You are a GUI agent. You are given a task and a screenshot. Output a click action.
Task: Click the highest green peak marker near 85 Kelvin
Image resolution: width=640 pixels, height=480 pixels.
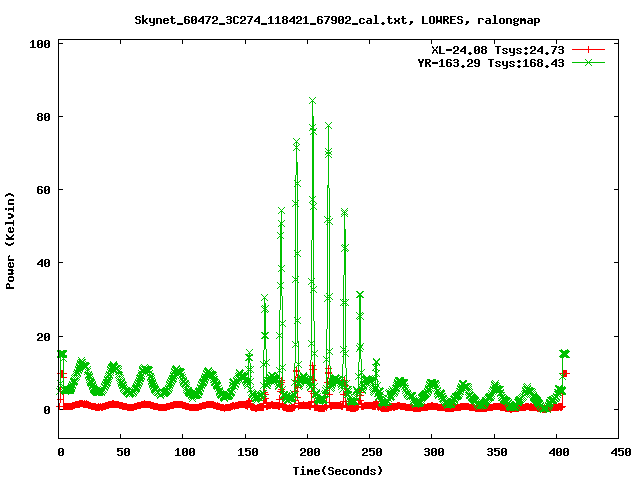[x=313, y=101]
